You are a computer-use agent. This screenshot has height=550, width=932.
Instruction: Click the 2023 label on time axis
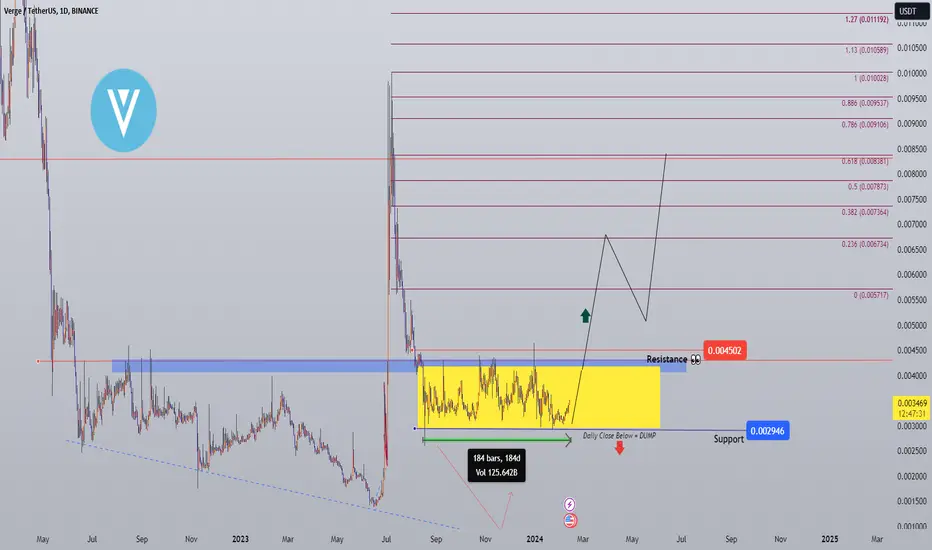pos(240,539)
